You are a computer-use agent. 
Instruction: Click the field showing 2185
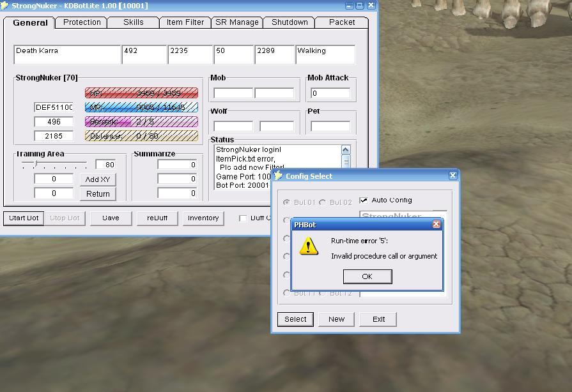click(54, 136)
